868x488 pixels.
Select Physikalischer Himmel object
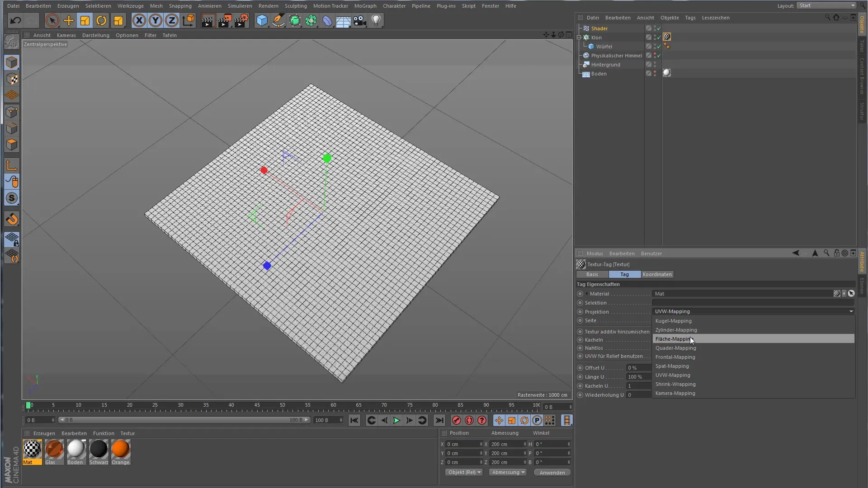pos(616,56)
